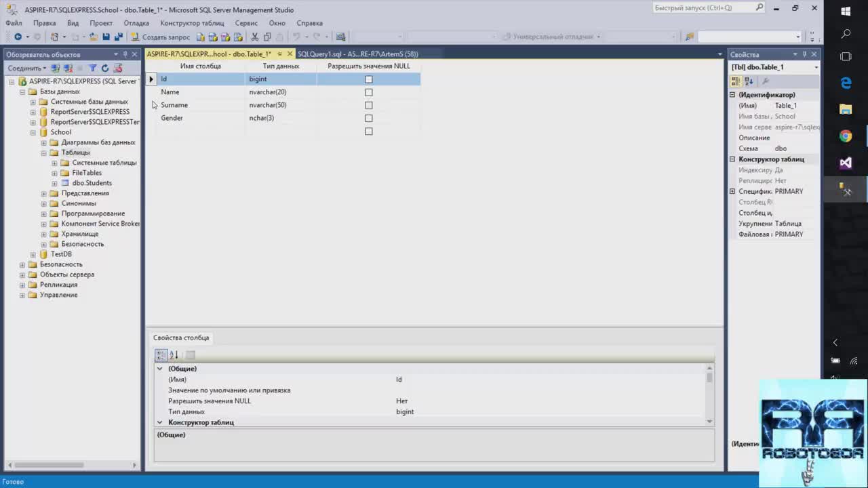Viewport: 868px width, 488px height.
Task: Toggle Allow NULL for Name column
Action: pyautogui.click(x=369, y=92)
